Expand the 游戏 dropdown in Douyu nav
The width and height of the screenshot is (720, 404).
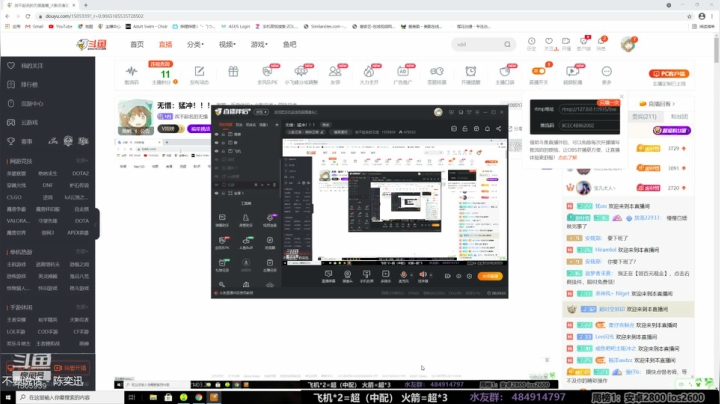point(259,45)
